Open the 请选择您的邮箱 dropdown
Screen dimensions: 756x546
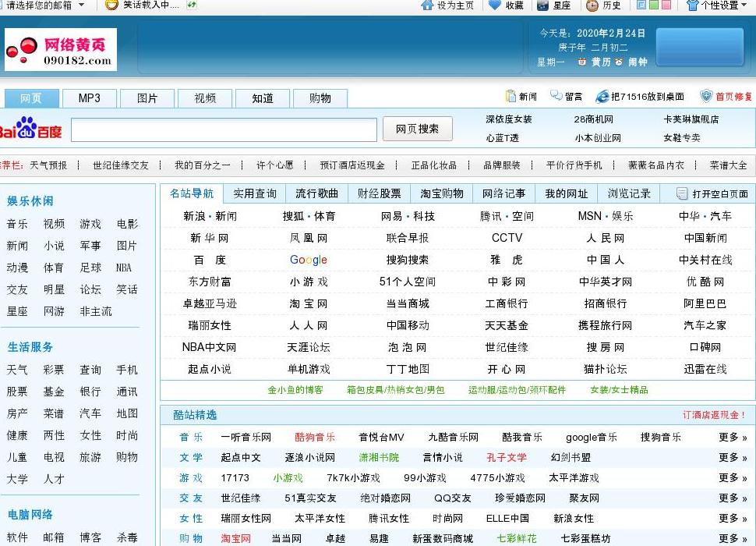click(x=45, y=5)
